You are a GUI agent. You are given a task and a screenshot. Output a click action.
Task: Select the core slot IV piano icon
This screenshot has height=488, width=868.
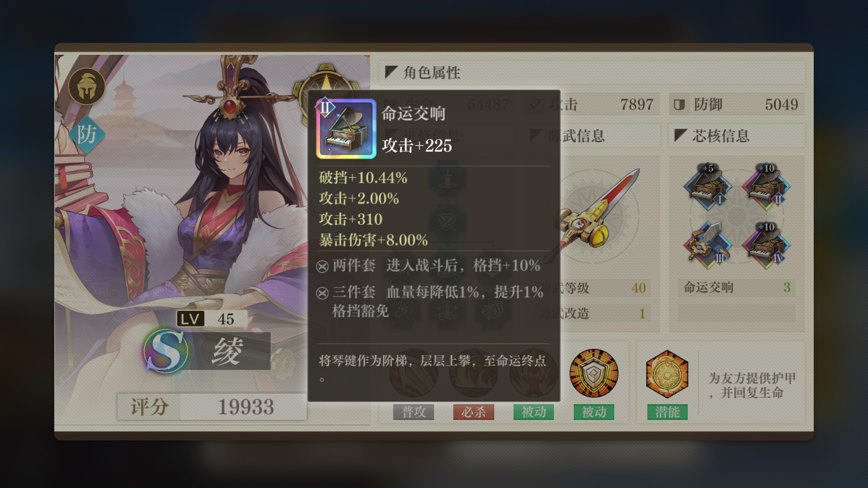(766, 242)
